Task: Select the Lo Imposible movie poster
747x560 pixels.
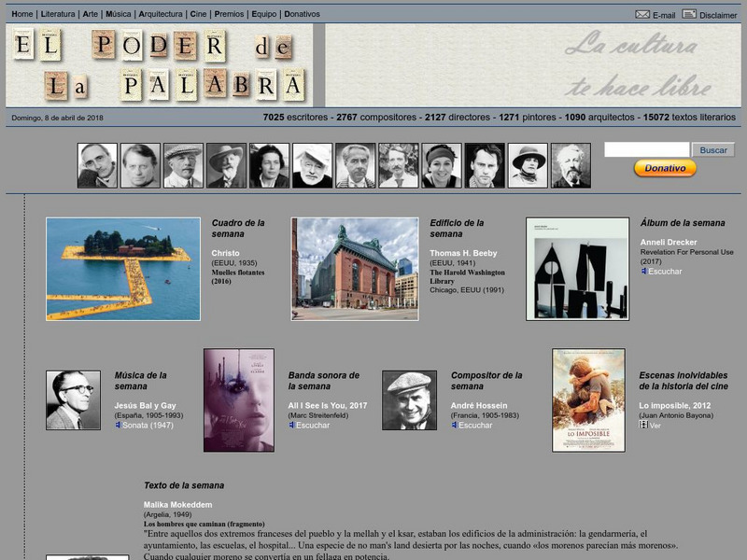Action: 588,400
